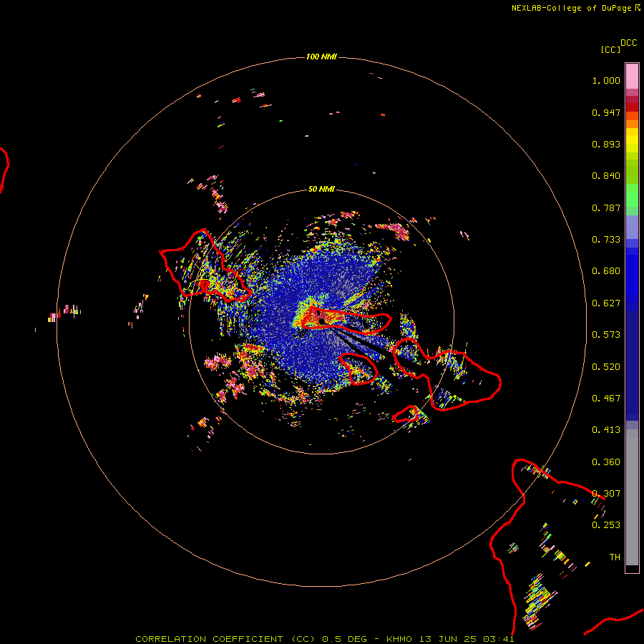Click the 0.787 legend value

coord(606,208)
